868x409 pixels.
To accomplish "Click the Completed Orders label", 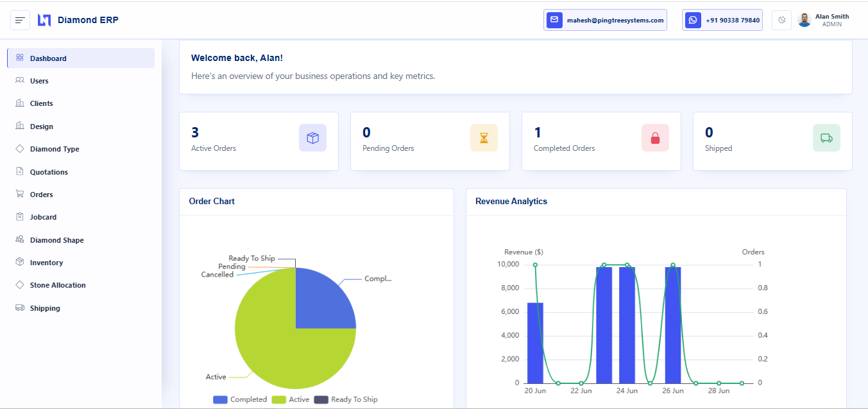I will (565, 148).
